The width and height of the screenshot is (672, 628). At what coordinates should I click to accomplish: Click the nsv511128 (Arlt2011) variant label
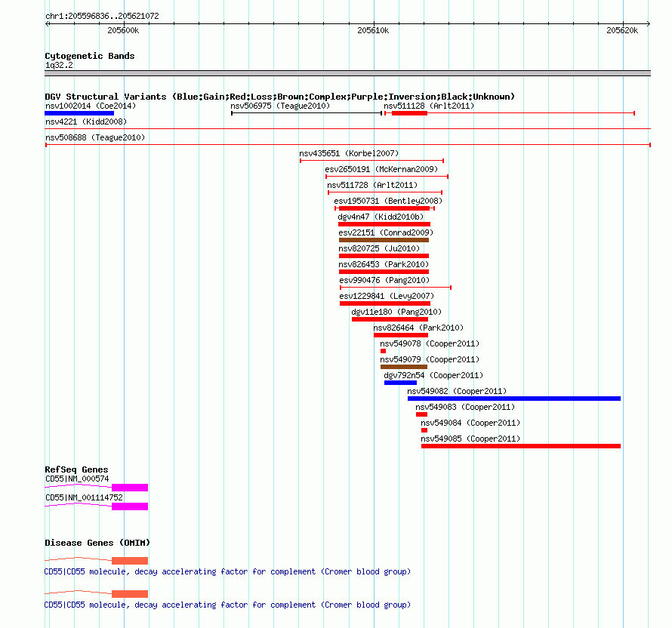pyautogui.click(x=429, y=106)
